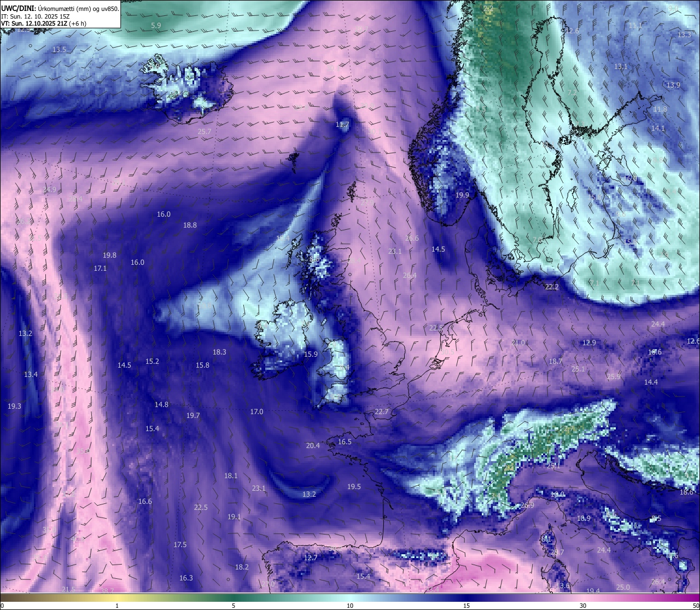The width and height of the screenshot is (700, 610).
Task: Click the 22.7 value near the English Channel
Action: pos(382,411)
